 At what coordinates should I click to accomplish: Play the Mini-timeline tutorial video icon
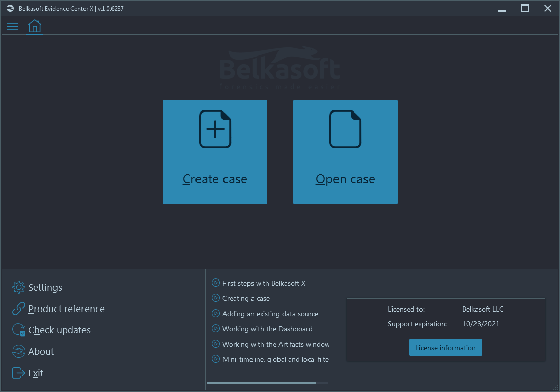click(x=216, y=359)
